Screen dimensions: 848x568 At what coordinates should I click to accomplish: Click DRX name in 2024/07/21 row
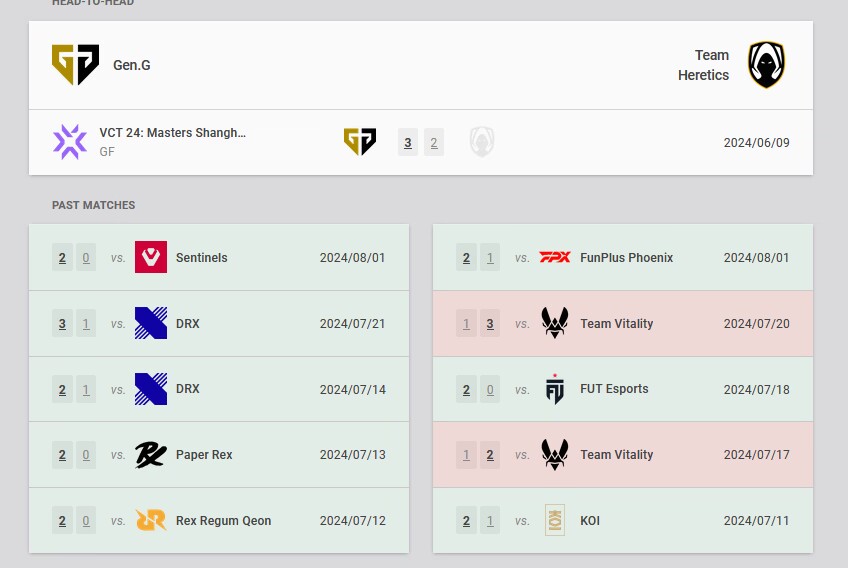tap(188, 323)
